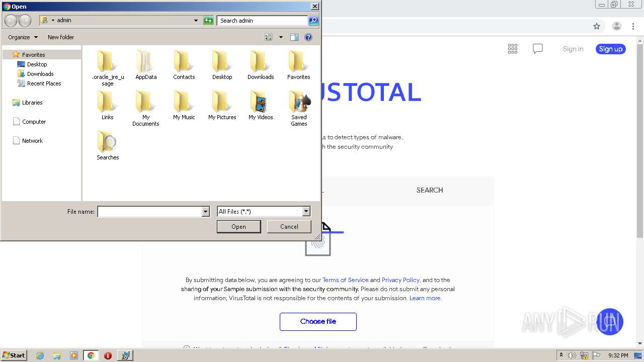Select Libraries in navigation pane

coord(32,103)
